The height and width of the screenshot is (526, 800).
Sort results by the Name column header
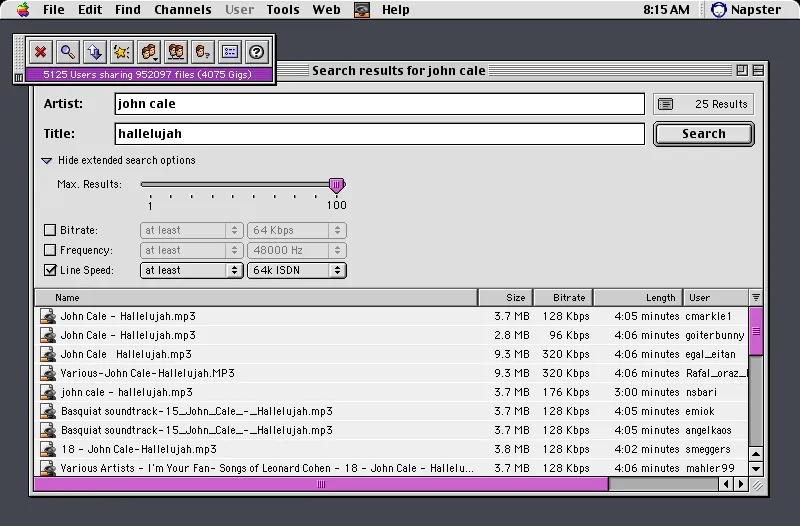(256, 297)
